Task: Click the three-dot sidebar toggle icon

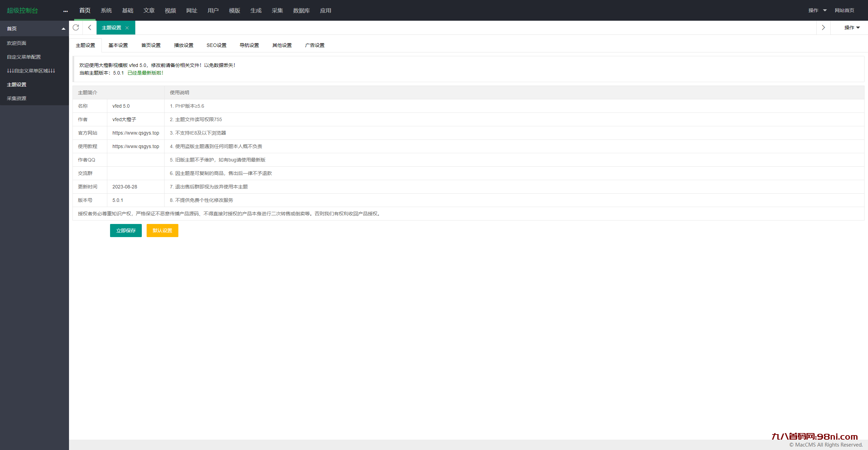Action: [66, 11]
